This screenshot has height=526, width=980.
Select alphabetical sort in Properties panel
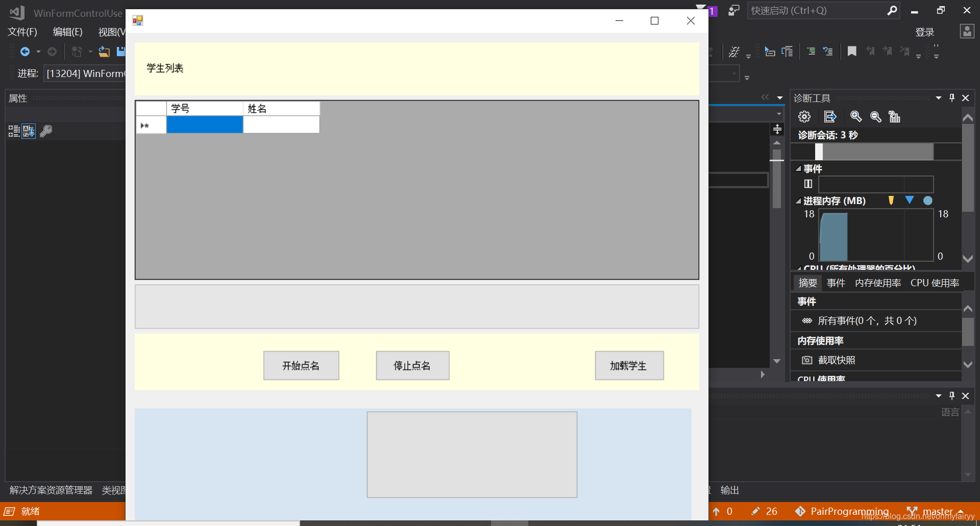point(29,131)
